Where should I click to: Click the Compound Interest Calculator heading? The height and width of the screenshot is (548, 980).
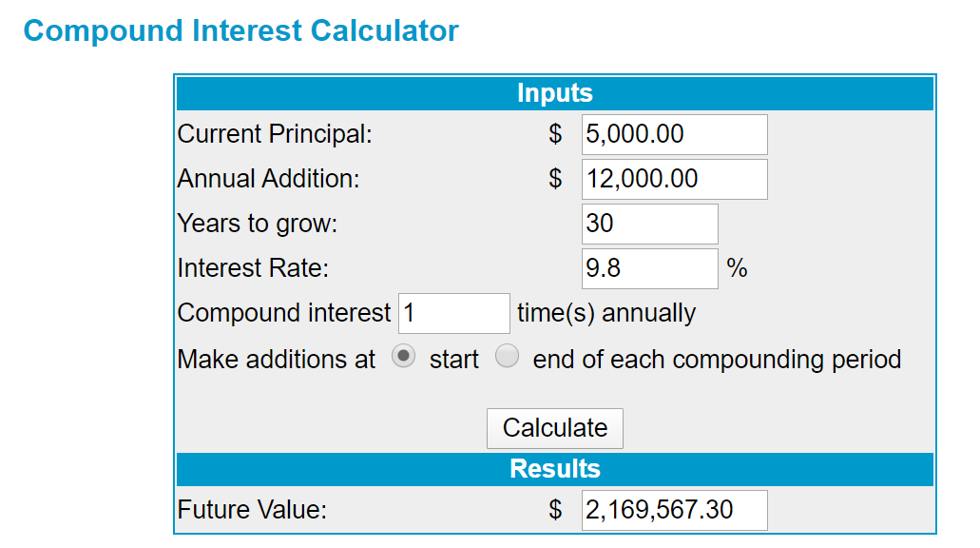[241, 30]
